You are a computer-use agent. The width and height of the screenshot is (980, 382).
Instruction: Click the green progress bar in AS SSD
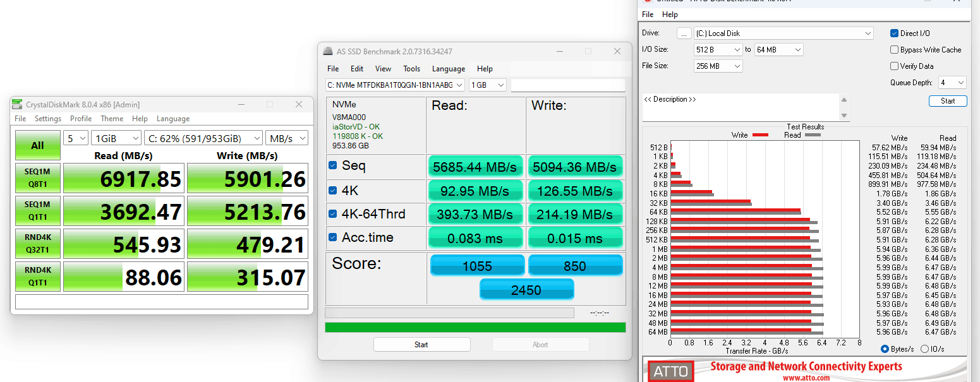(x=475, y=327)
